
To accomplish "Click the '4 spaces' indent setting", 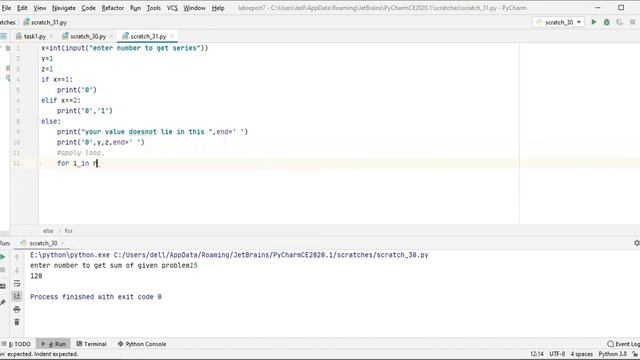I will tap(582, 354).
